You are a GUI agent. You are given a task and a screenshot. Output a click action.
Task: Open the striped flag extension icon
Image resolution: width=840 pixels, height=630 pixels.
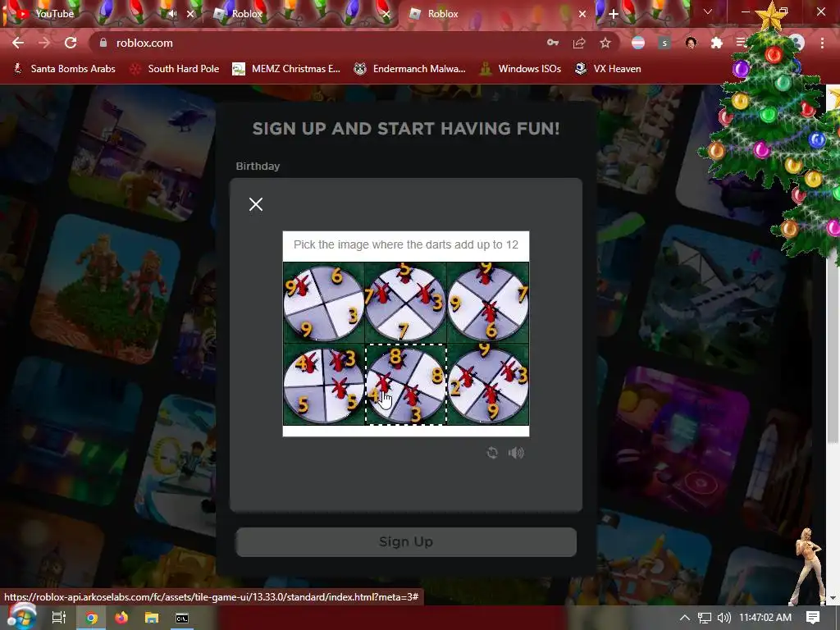pos(638,43)
